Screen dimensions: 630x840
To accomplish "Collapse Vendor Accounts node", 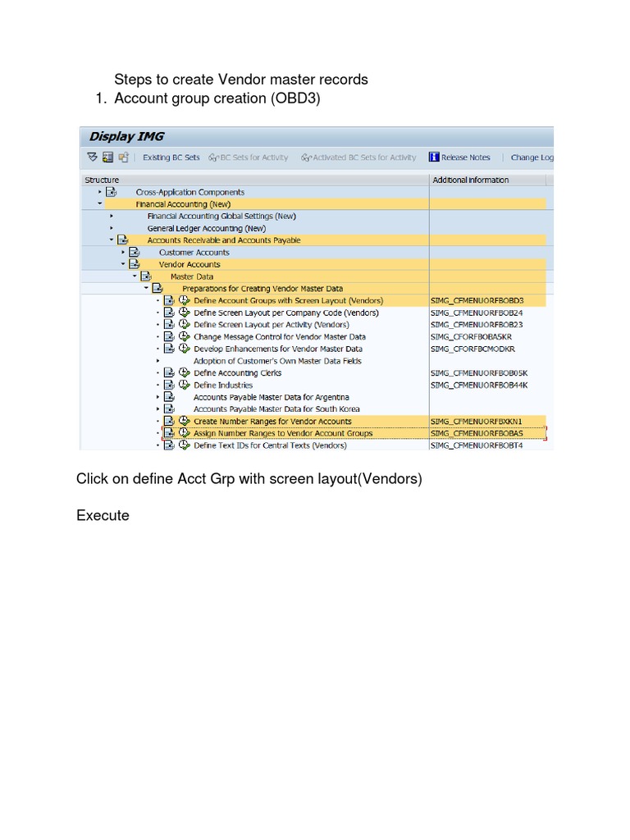I will 123,264.
